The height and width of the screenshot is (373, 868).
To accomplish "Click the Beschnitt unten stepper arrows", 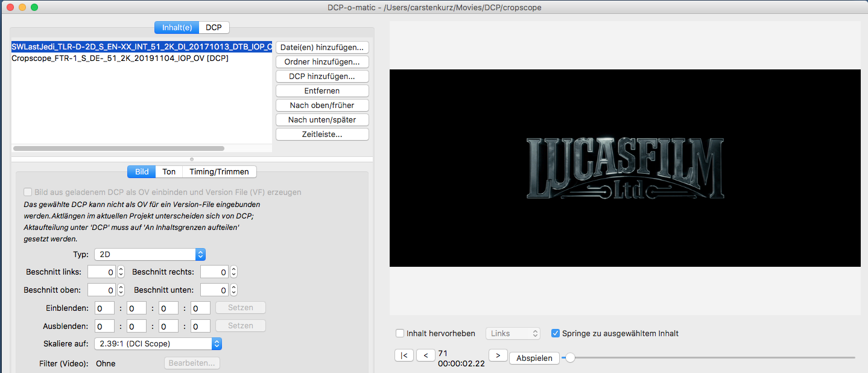I will [x=233, y=290].
